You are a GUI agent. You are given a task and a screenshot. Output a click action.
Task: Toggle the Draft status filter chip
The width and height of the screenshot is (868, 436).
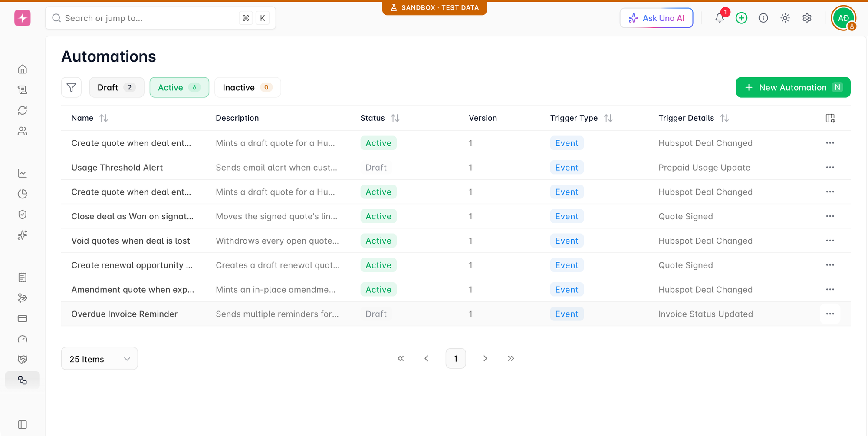(x=116, y=87)
